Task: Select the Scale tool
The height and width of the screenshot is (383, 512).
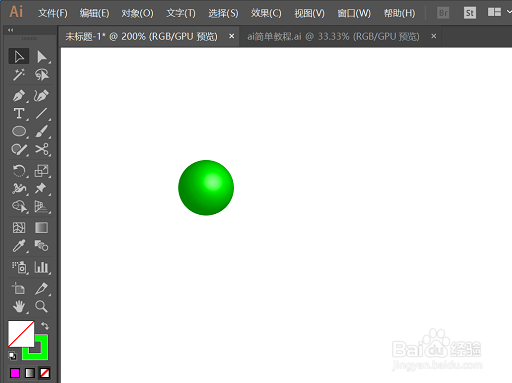Action: 42,171
